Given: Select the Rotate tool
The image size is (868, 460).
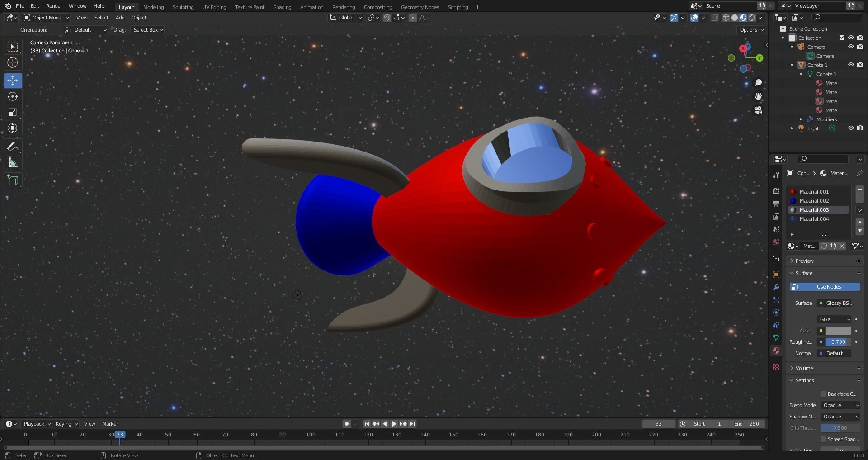Looking at the screenshot, I should (13, 96).
